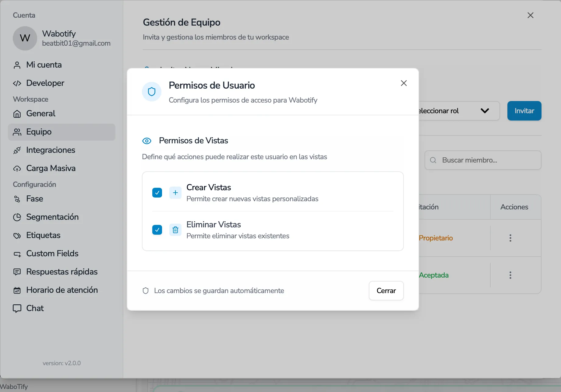The image size is (561, 392).
Task: Click the plus icon for Crear Vistas
Action: pyautogui.click(x=175, y=193)
